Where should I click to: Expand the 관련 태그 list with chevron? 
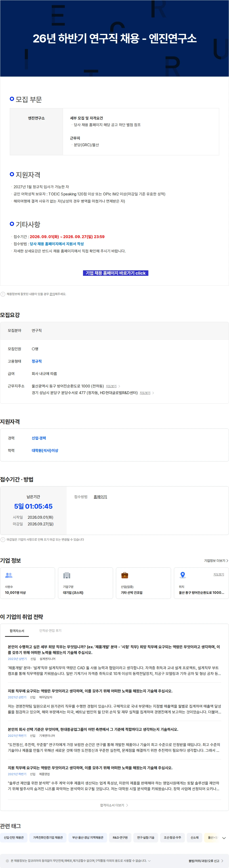(224, 838)
